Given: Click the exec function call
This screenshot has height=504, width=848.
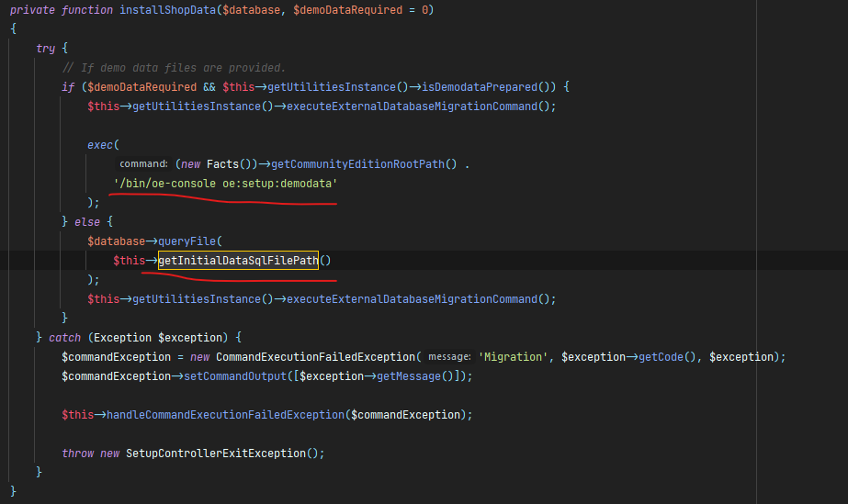Looking at the screenshot, I should pos(103,145).
